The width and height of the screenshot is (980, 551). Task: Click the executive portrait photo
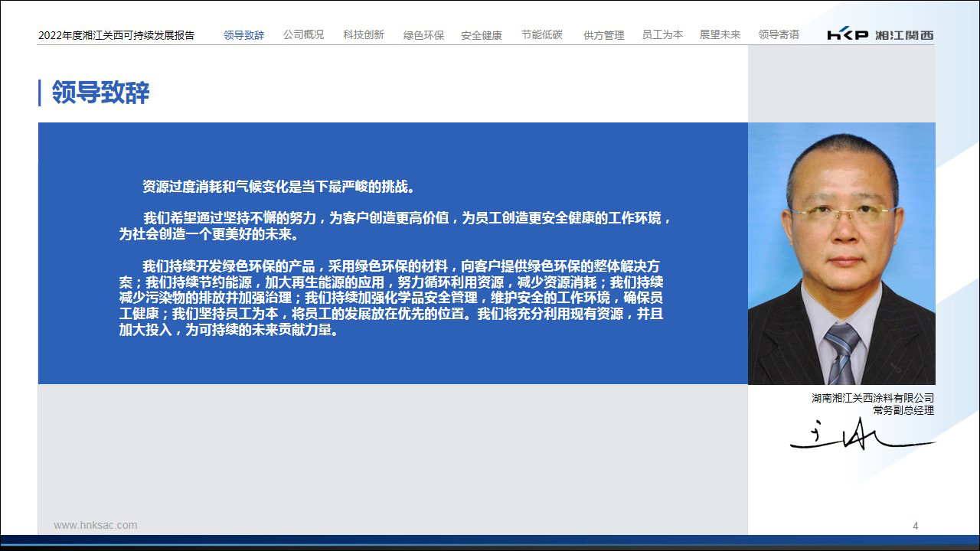(841, 253)
